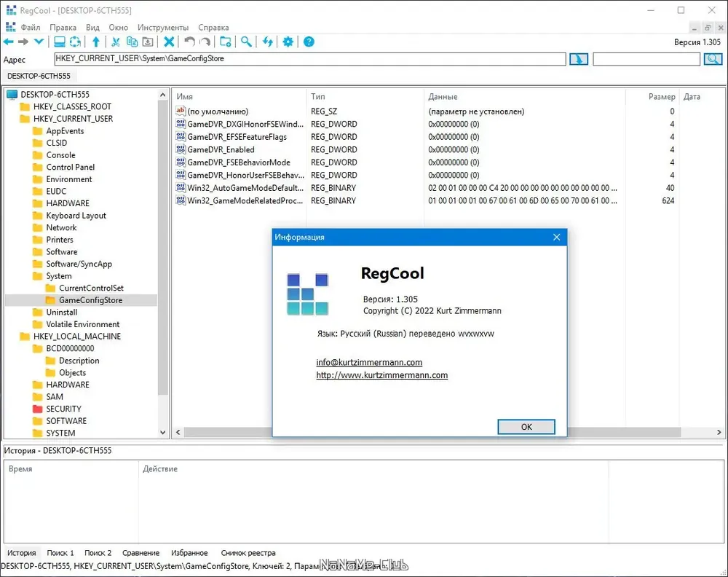The height and width of the screenshot is (577, 728).
Task: Click the Copy toolbar icon
Action: pos(132,42)
